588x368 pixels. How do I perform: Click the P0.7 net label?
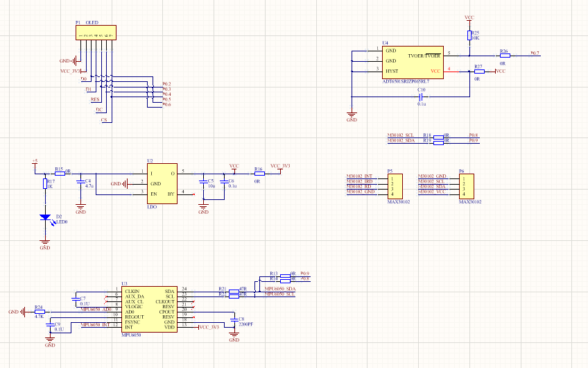(535, 53)
